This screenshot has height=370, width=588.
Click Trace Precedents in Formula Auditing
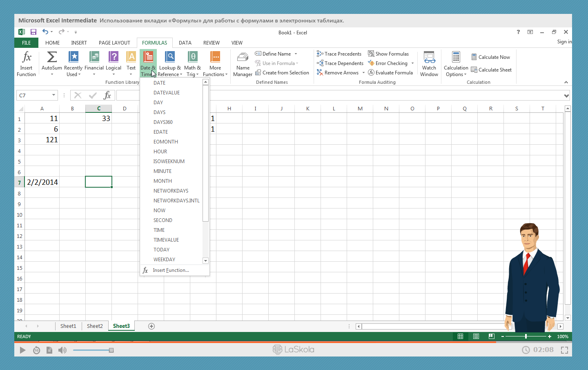coord(339,54)
